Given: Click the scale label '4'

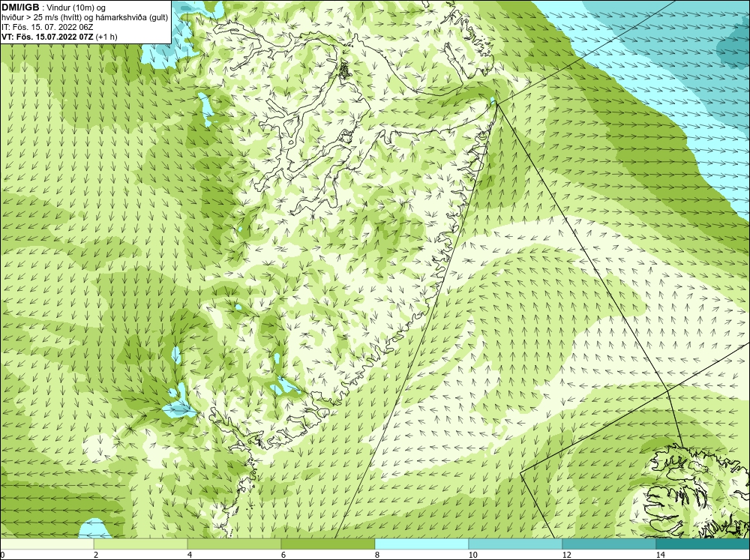Looking at the screenshot, I should [x=190, y=555].
